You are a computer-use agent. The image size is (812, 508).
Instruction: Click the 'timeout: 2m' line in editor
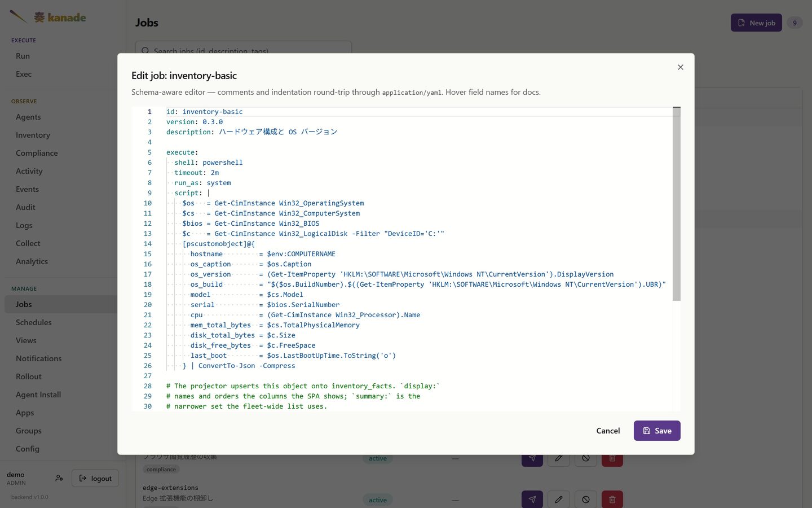tap(196, 173)
